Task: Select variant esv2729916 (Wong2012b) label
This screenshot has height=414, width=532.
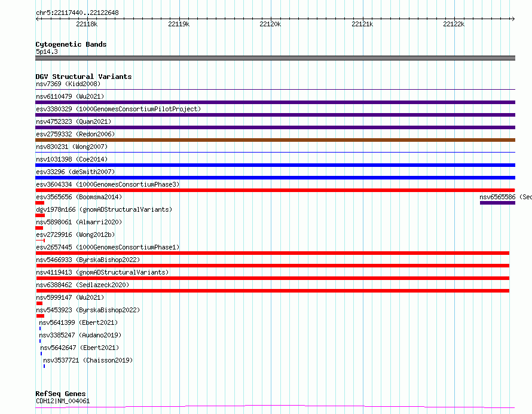Action: [x=75, y=235]
